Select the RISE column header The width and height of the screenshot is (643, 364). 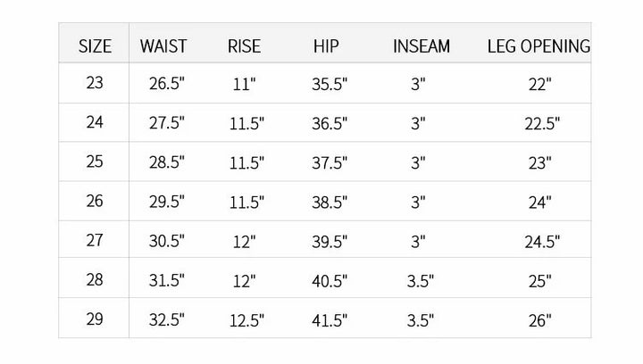244,45
